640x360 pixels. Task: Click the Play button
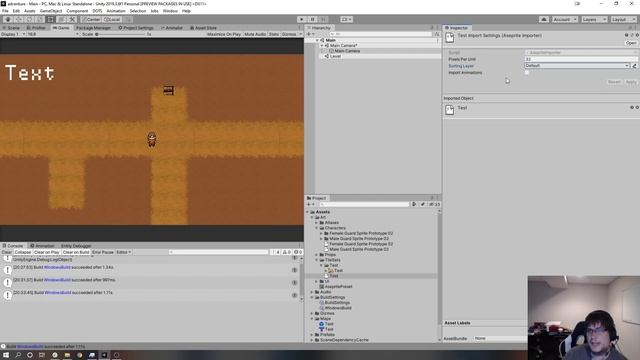coord(302,19)
